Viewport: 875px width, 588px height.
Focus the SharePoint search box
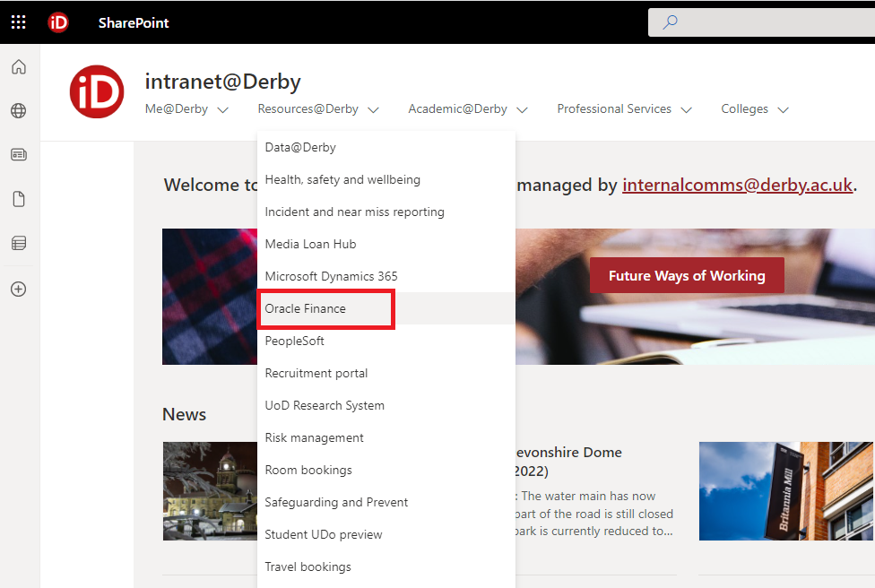(761, 22)
